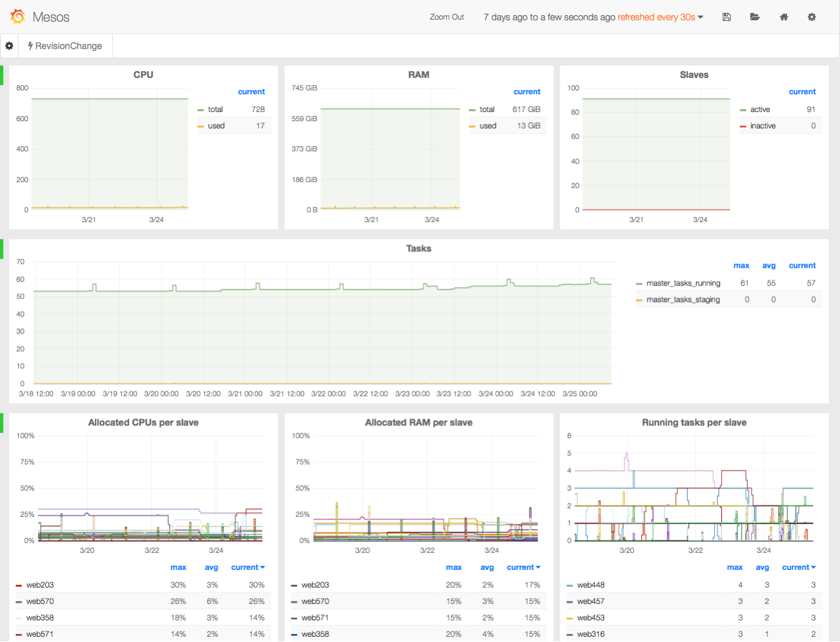Toggle used series in CPU legend
This screenshot has height=642, width=840.
pyautogui.click(x=216, y=126)
